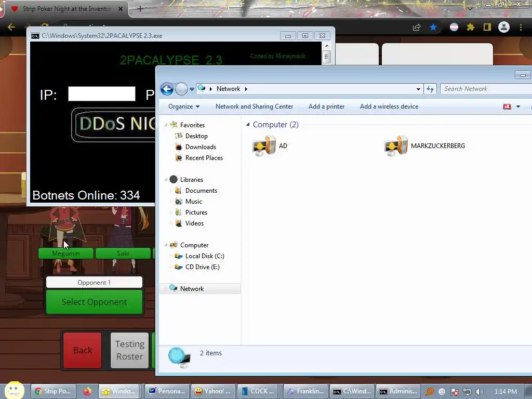This screenshot has height=399, width=532.
Task: Go back in Chrome browser
Action: pyautogui.click(x=11, y=27)
